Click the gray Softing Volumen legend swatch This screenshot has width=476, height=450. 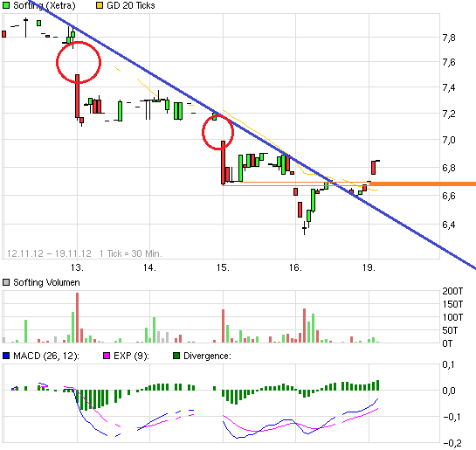coord(6,282)
